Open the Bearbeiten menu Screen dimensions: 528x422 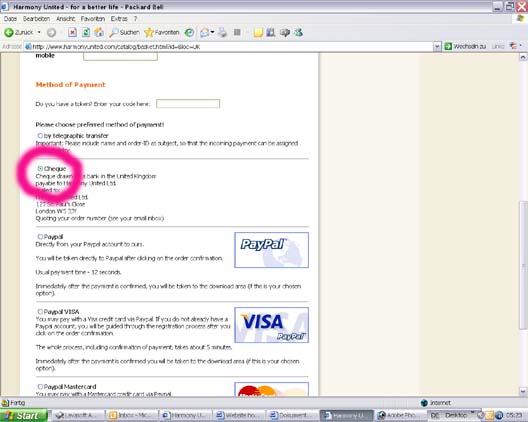(36, 19)
